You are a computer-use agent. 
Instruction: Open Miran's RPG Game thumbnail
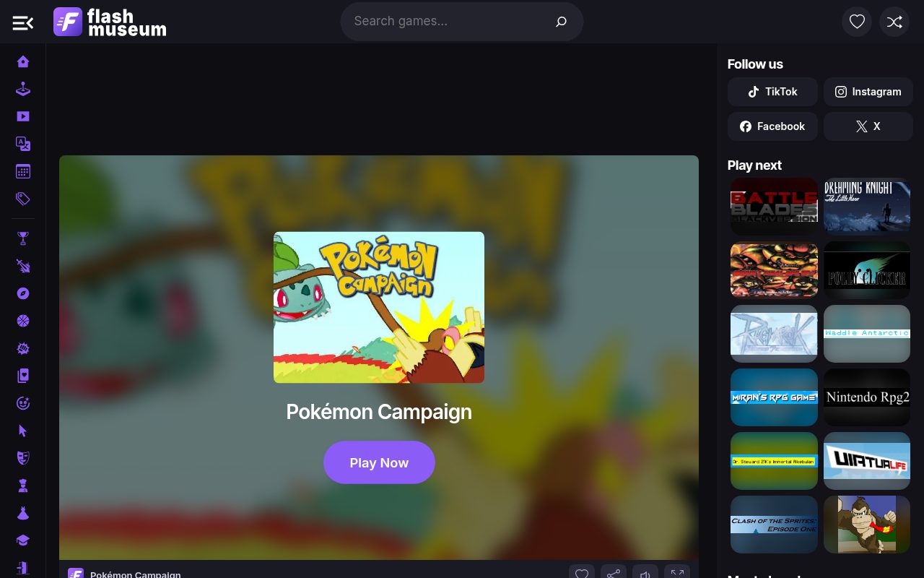pyautogui.click(x=774, y=397)
